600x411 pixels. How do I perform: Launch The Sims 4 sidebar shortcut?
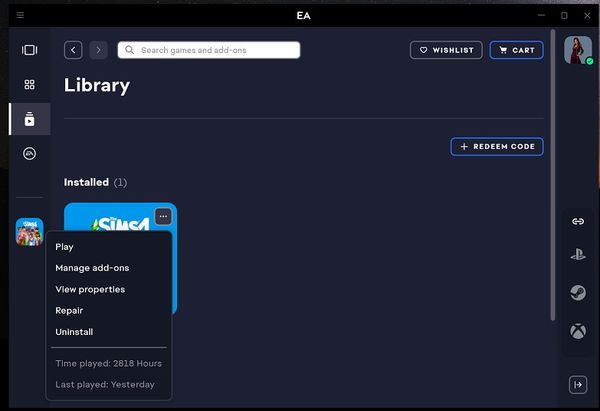click(x=29, y=232)
